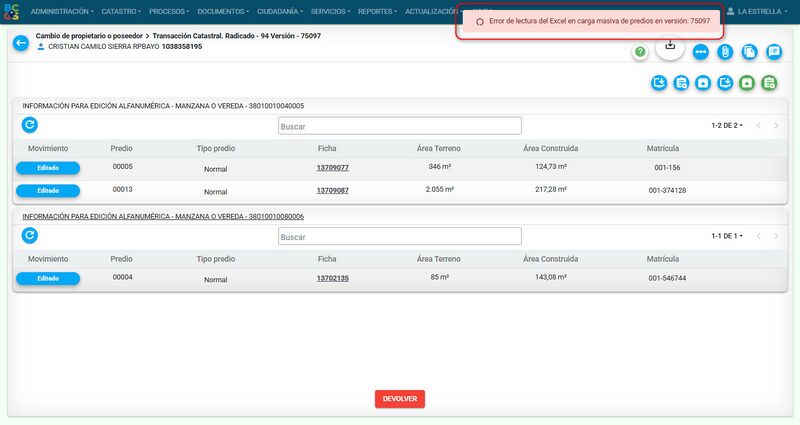Open the green help question mark icon
The image size is (800, 425).
[x=640, y=52]
